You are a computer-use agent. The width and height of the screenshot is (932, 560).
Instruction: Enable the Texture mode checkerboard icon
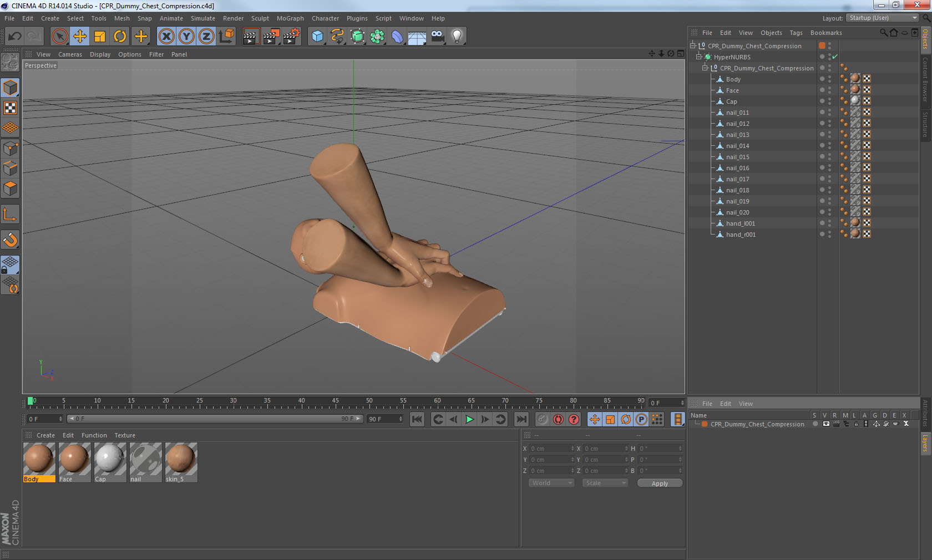click(x=11, y=108)
